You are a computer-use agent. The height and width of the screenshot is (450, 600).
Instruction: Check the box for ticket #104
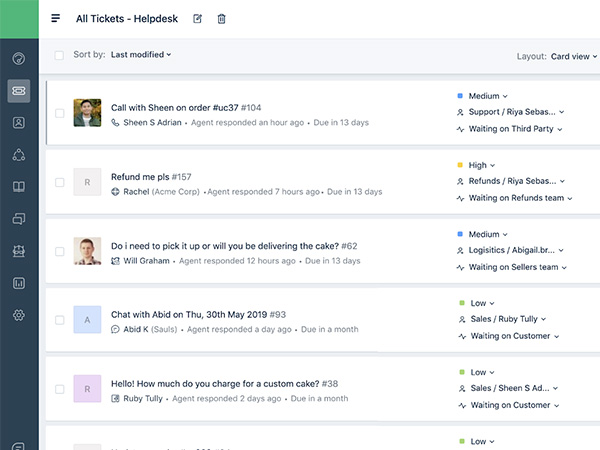point(60,113)
